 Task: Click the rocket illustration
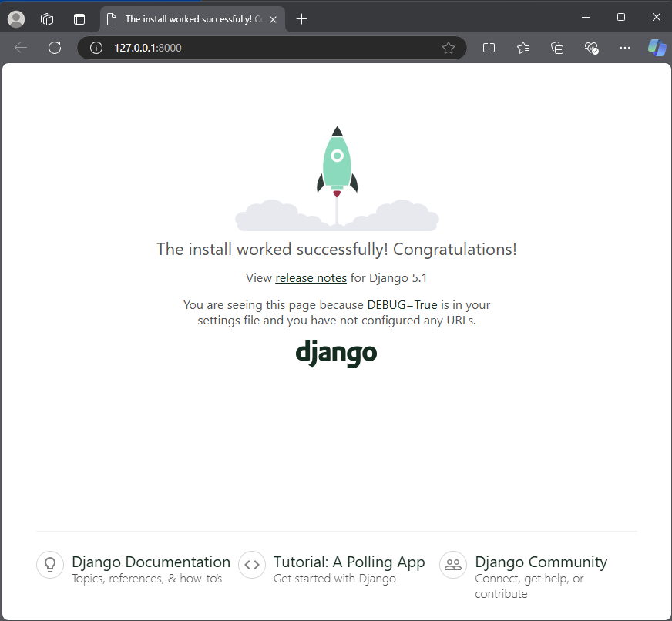point(337,178)
